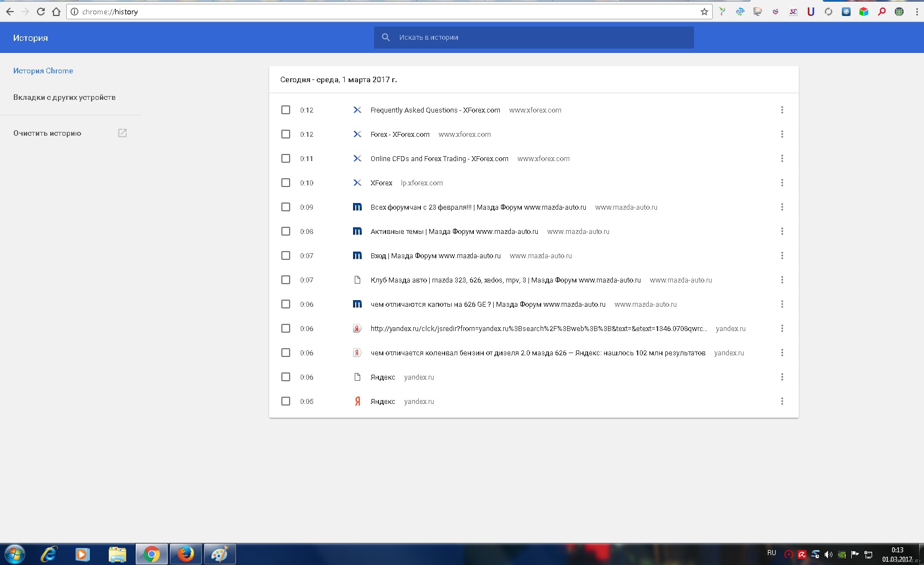Tick checkbox for Всех форумчан с 23 февраля

pos(286,207)
